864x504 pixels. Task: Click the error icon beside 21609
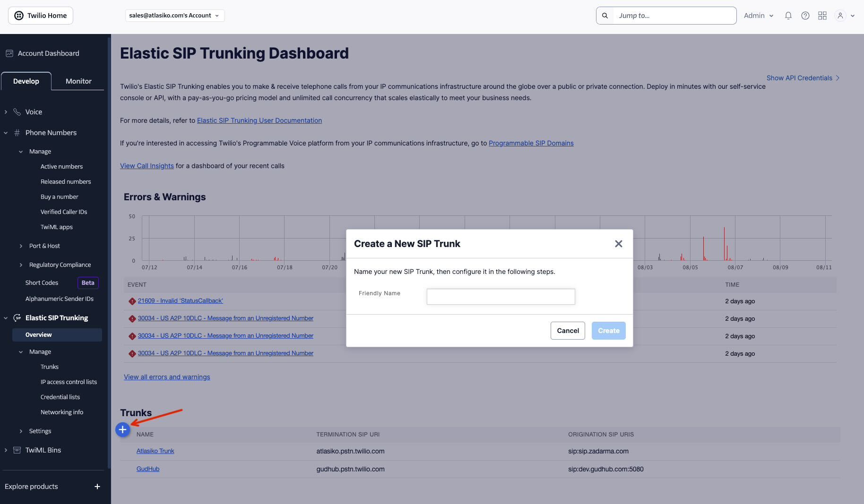(x=132, y=301)
